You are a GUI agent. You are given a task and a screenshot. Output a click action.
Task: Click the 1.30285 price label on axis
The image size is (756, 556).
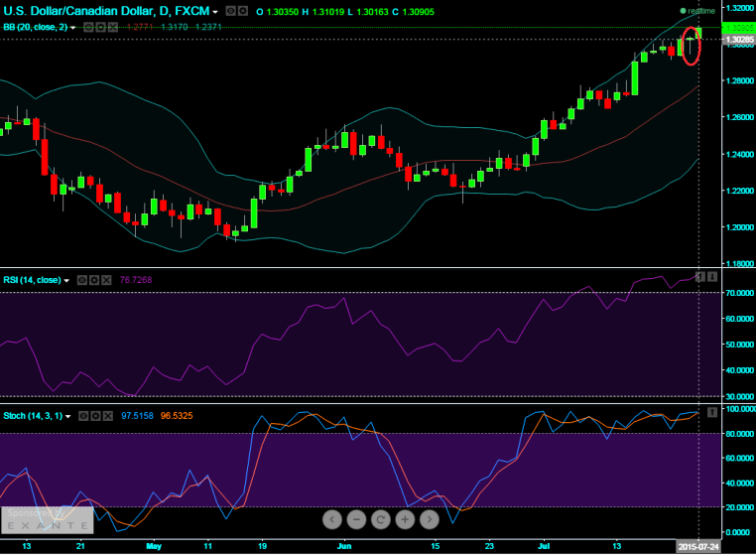(739, 39)
